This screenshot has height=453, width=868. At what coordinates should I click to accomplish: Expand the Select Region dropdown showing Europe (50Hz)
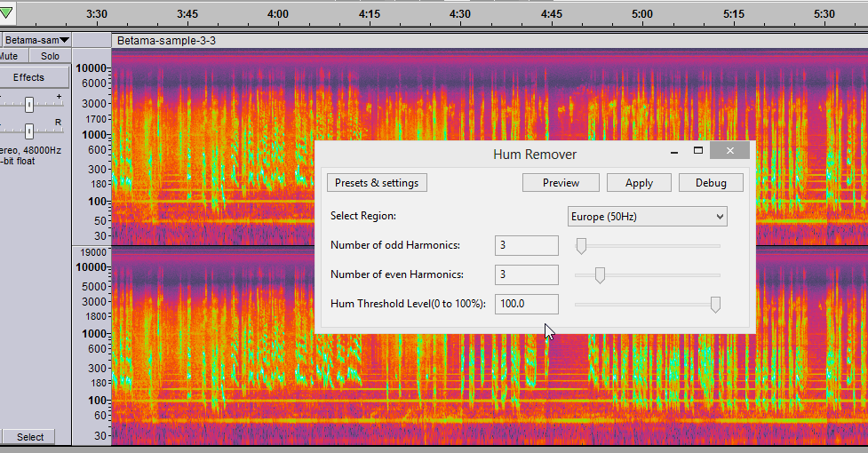[647, 217]
